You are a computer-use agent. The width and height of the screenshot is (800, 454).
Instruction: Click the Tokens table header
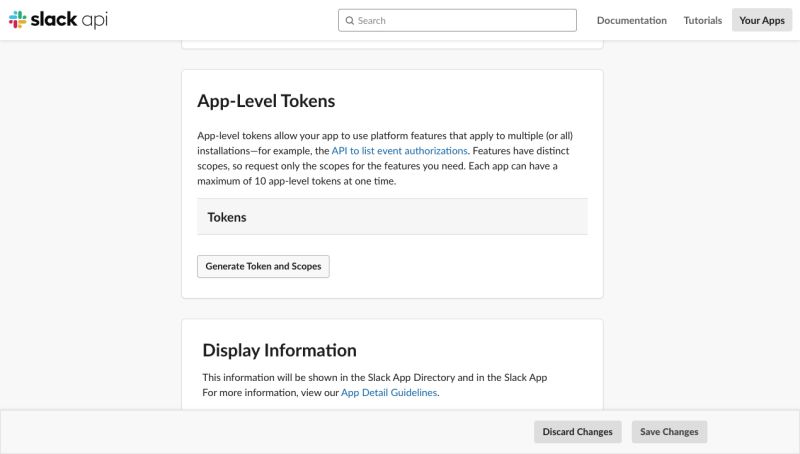pyautogui.click(x=392, y=217)
